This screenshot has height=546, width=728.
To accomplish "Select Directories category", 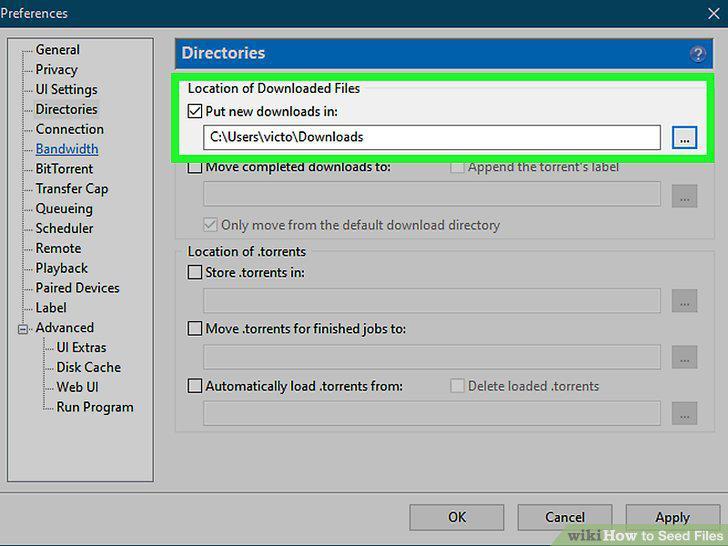I will pyautogui.click(x=66, y=109).
